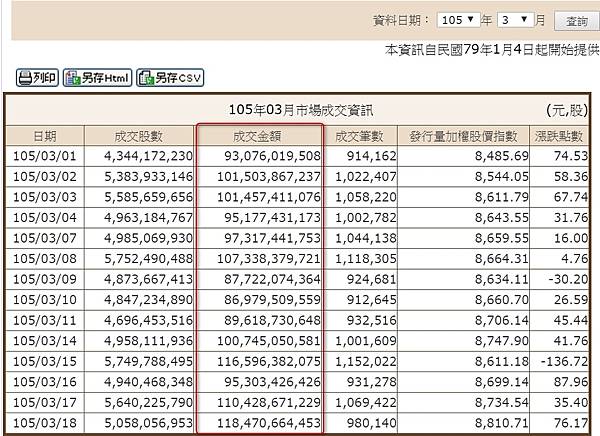Click transaction count 1,022,407

366,176
